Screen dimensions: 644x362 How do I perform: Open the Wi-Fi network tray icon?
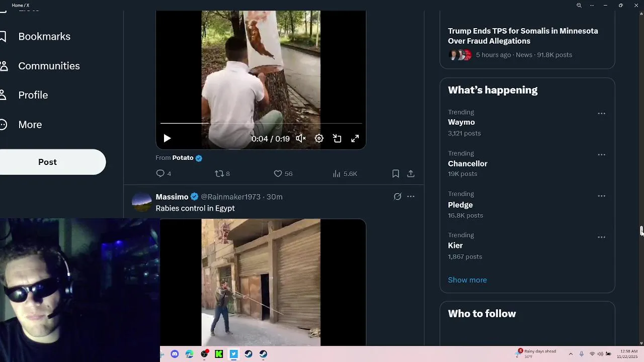click(592, 354)
